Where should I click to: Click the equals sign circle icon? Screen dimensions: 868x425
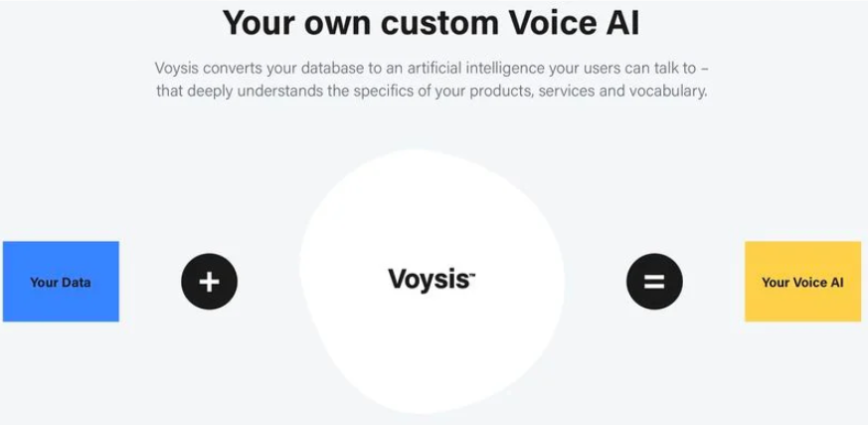coord(654,282)
